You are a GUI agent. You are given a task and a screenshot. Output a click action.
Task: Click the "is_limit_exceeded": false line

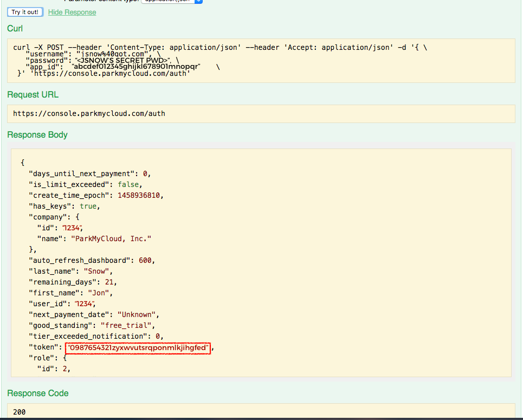(86, 184)
